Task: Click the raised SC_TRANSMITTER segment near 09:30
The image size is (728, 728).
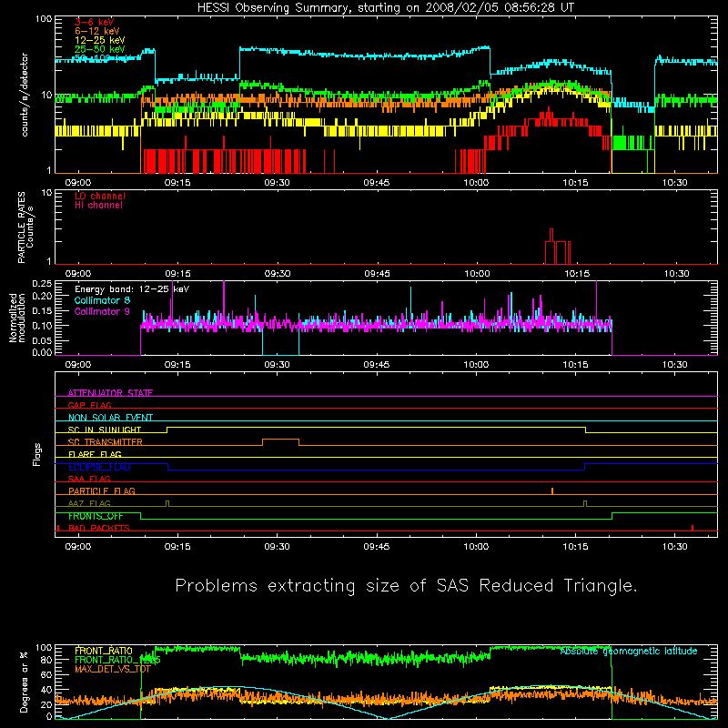Action: coord(280,440)
